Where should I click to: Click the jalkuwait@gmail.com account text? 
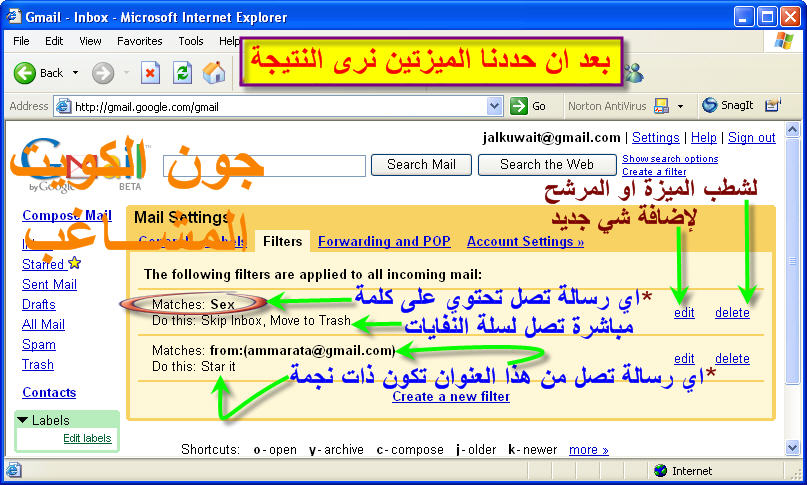pos(551,137)
